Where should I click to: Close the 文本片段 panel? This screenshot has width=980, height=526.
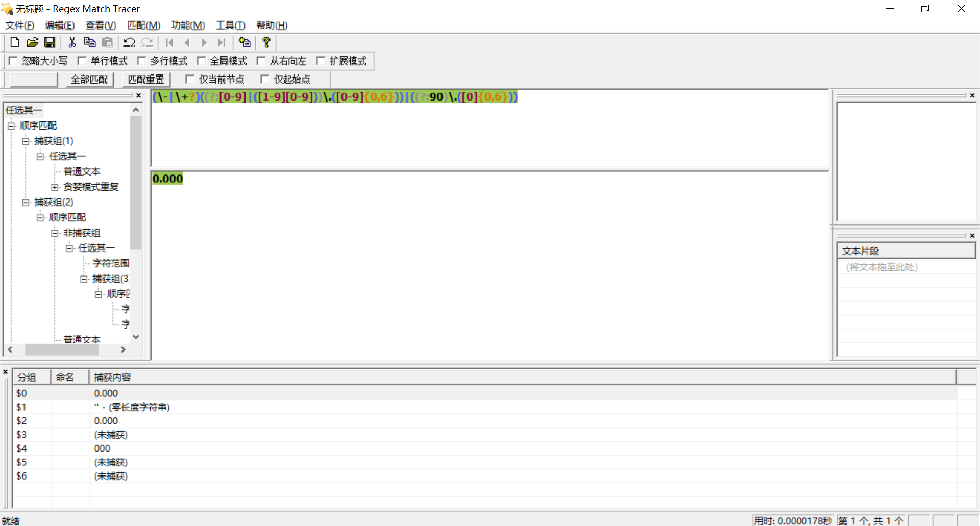click(x=972, y=235)
